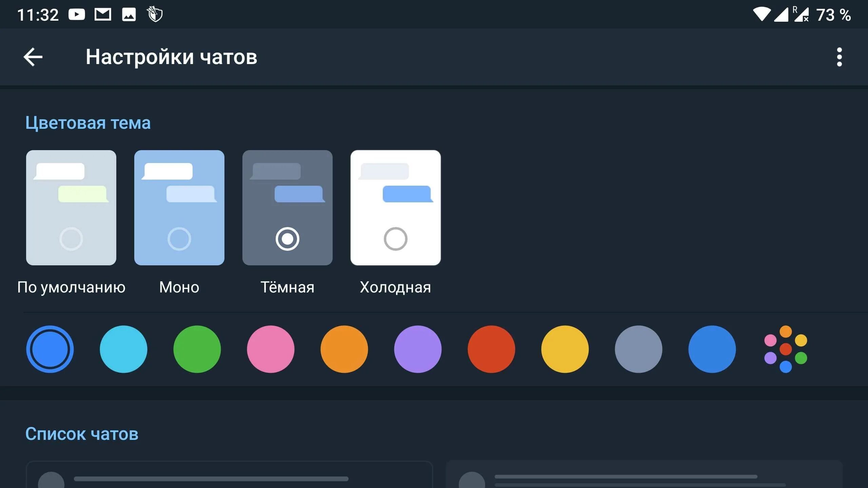Select the cyan accent color
This screenshot has height=488, width=868.
(123, 349)
